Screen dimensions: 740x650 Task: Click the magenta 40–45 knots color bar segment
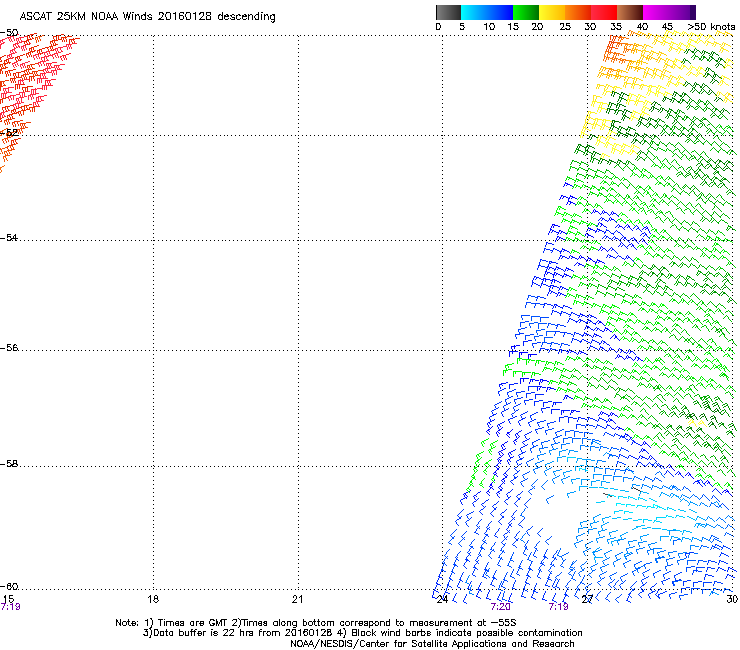pyautogui.click(x=656, y=12)
